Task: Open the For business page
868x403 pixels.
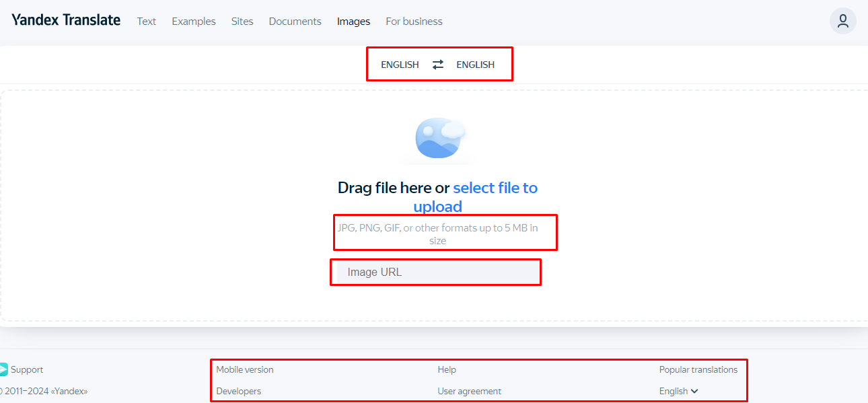Action: tap(414, 22)
